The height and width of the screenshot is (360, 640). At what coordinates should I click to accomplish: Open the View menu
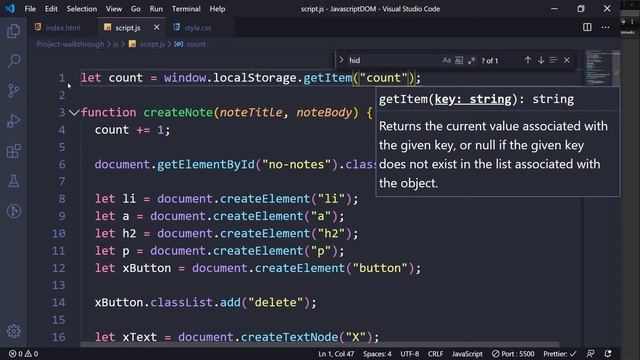coord(114,9)
